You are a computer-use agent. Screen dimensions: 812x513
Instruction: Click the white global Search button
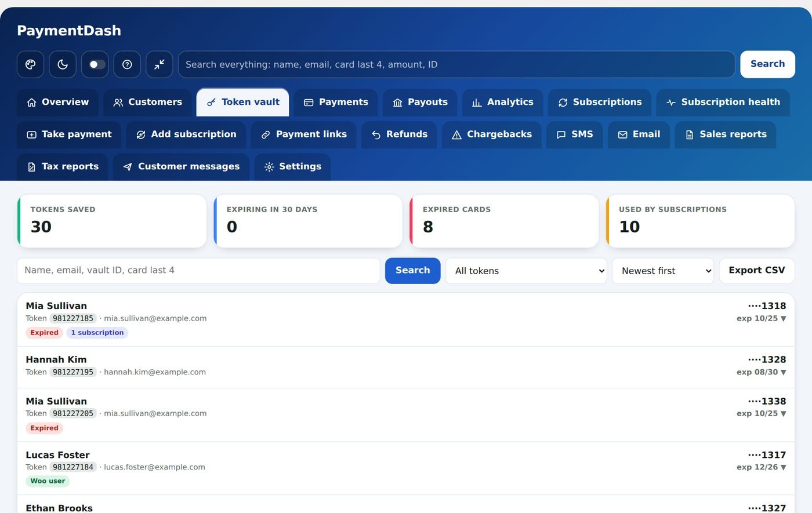tap(767, 64)
